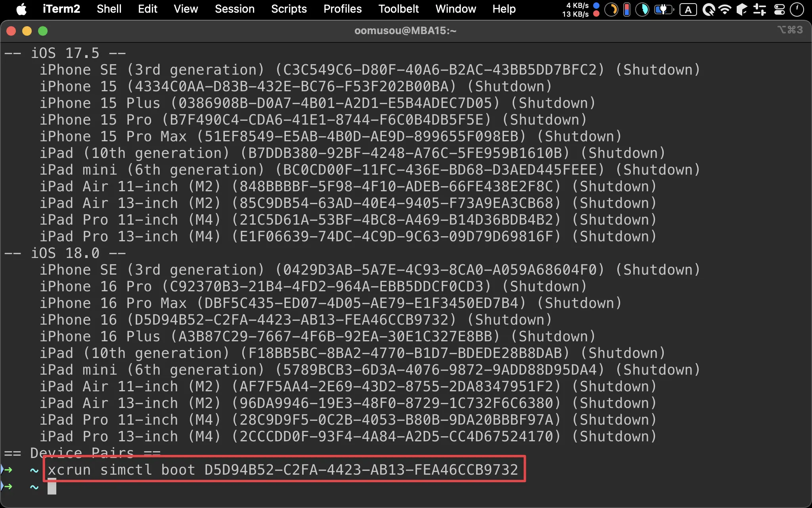Open the View menu
The image size is (812, 508).
[186, 9]
